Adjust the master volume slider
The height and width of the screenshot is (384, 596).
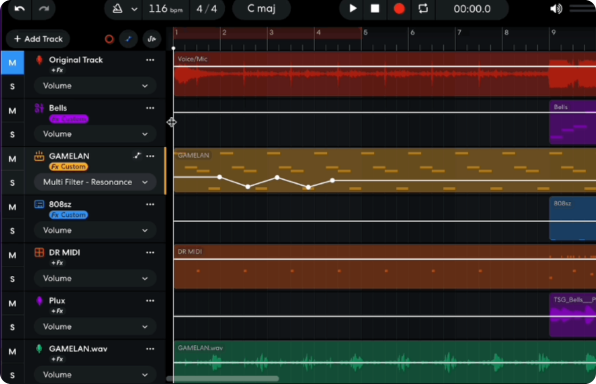click(582, 9)
